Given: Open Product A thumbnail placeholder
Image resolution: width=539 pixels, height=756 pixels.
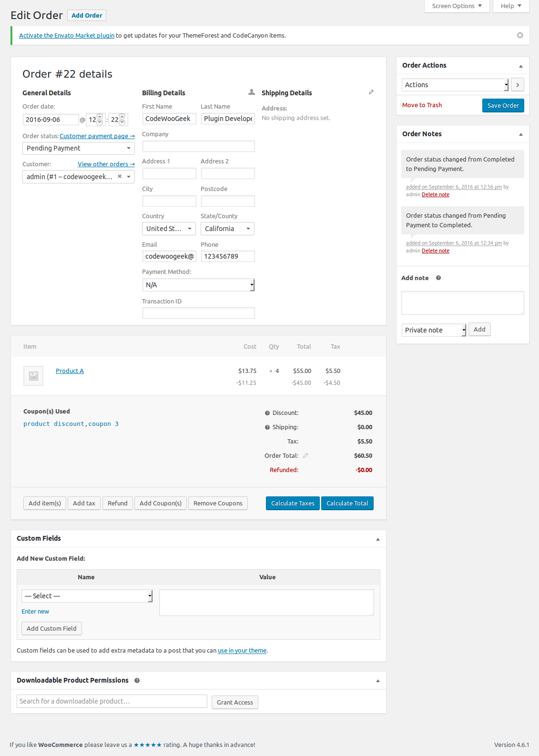Looking at the screenshot, I should (x=33, y=376).
